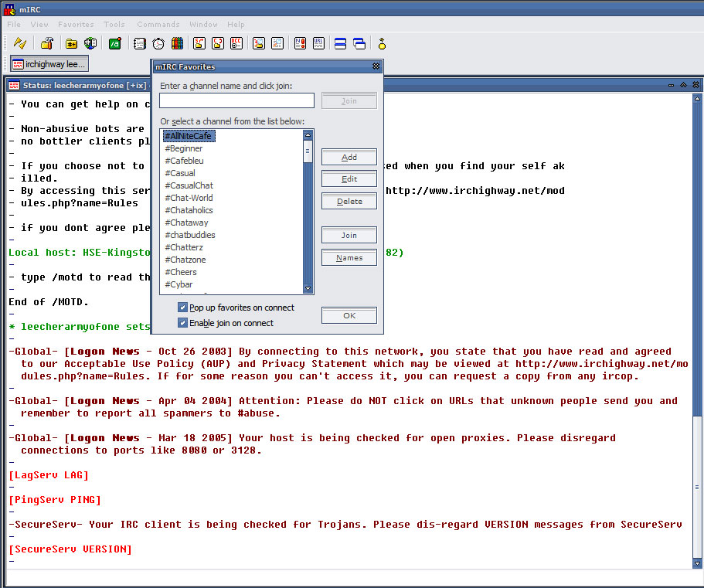Image resolution: width=704 pixels, height=588 pixels.
Task: Open the Window menu
Action: pos(203,24)
